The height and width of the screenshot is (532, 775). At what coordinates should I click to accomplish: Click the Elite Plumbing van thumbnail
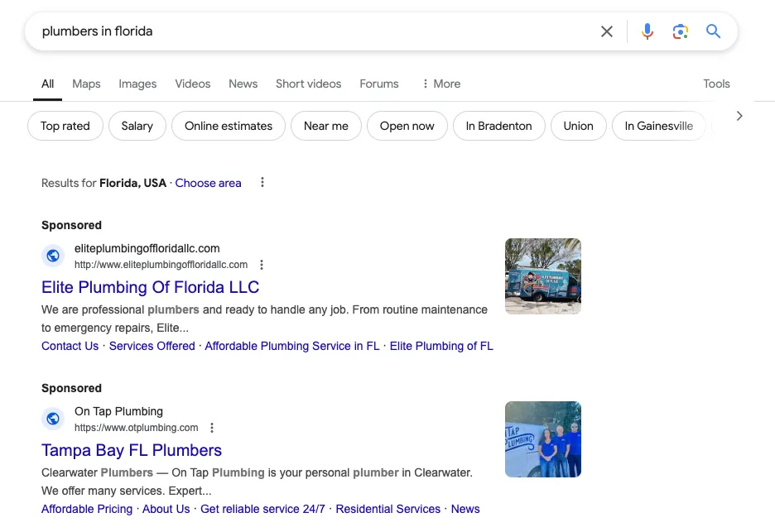(x=542, y=276)
